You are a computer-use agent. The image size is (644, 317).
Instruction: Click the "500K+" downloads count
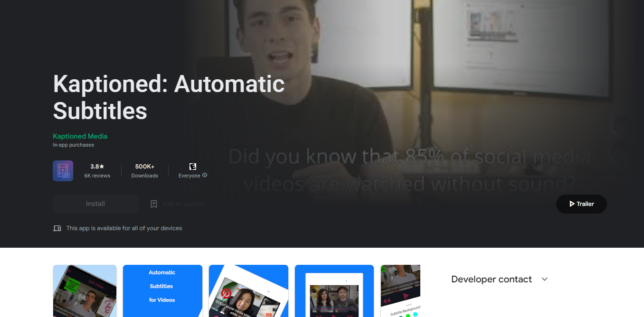tap(145, 167)
